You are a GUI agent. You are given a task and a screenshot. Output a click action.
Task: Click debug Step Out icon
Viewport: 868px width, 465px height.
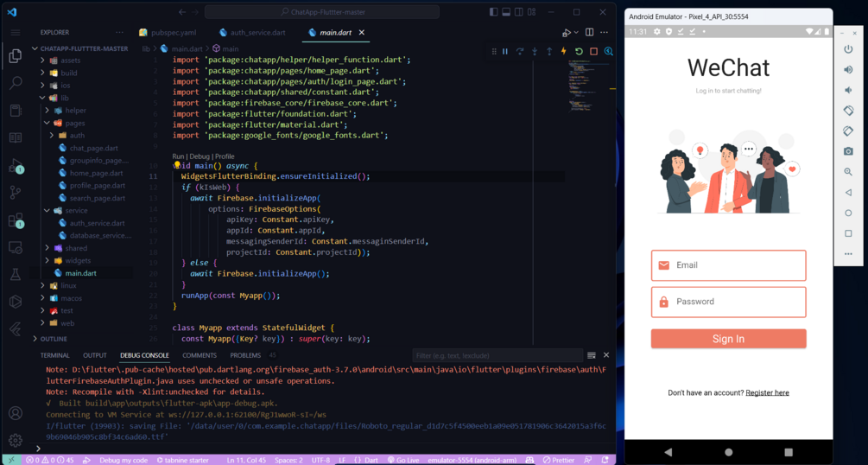click(549, 51)
